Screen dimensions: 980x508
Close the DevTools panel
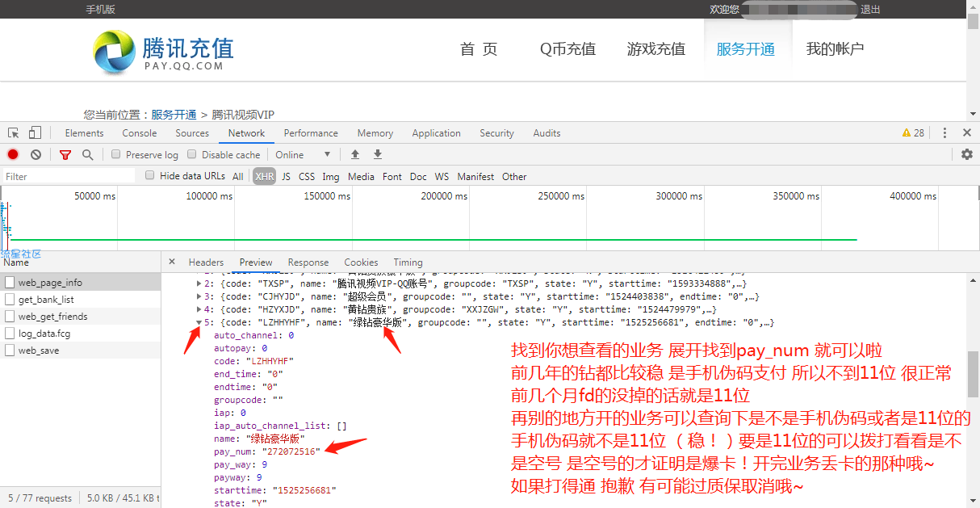pos(966,133)
